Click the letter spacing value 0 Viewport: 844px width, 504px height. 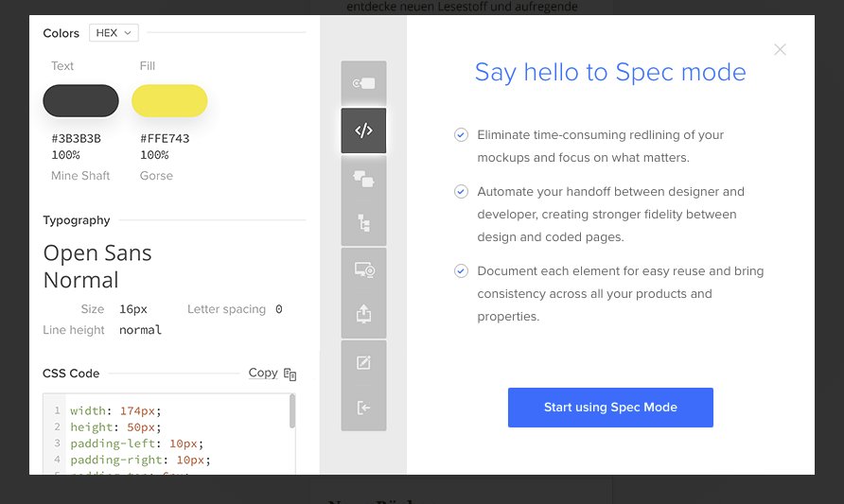click(x=279, y=309)
